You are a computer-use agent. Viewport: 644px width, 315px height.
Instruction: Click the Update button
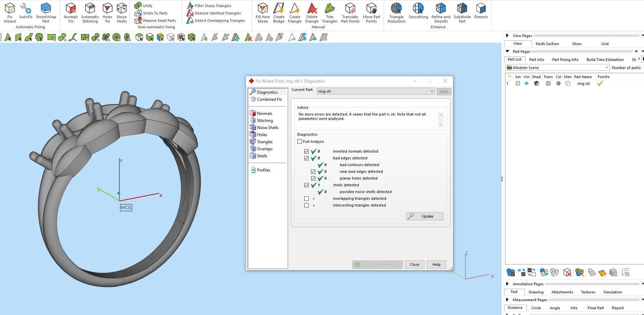click(425, 216)
